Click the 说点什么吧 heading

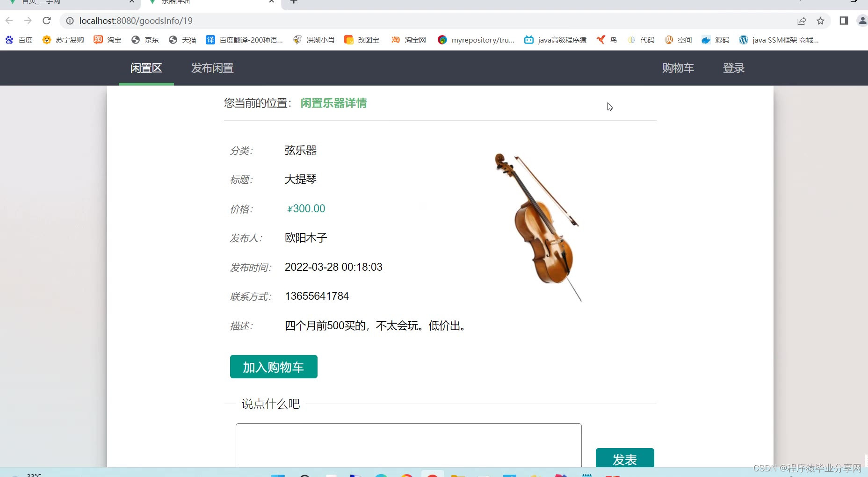coord(271,404)
